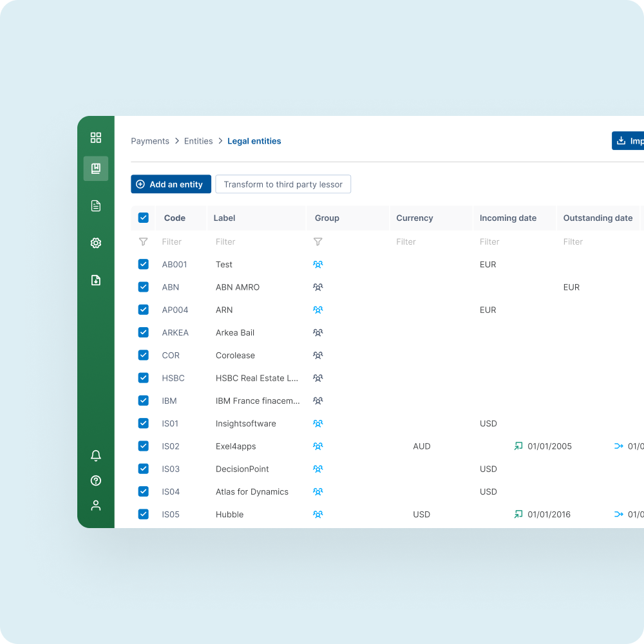
Task: Open notifications bell icon
Action: point(96,455)
